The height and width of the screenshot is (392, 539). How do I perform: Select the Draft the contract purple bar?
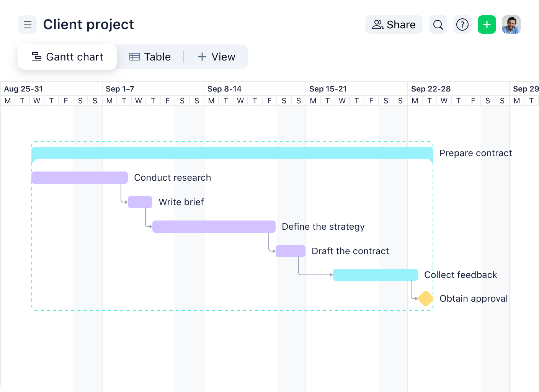pyautogui.click(x=290, y=251)
